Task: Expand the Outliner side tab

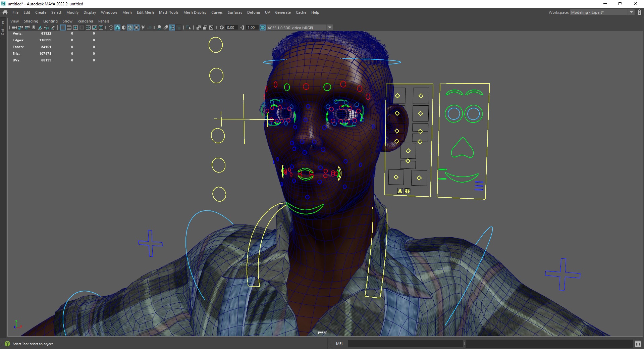Action: click(3, 28)
